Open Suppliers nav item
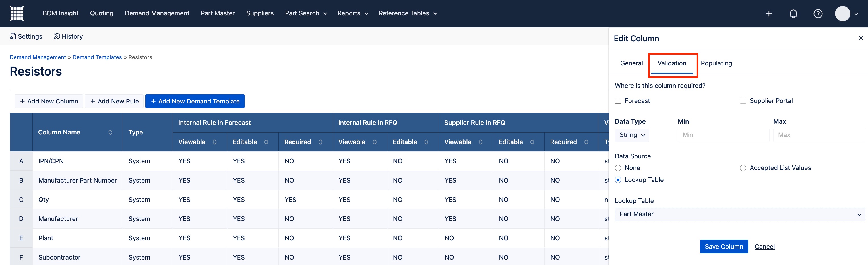This screenshot has width=868, height=265. (260, 13)
